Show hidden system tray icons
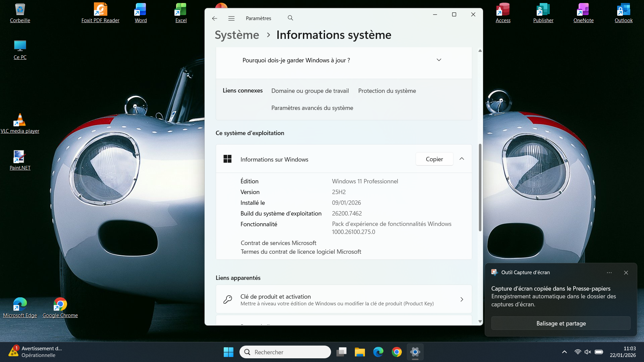644x362 pixels. 565,352
